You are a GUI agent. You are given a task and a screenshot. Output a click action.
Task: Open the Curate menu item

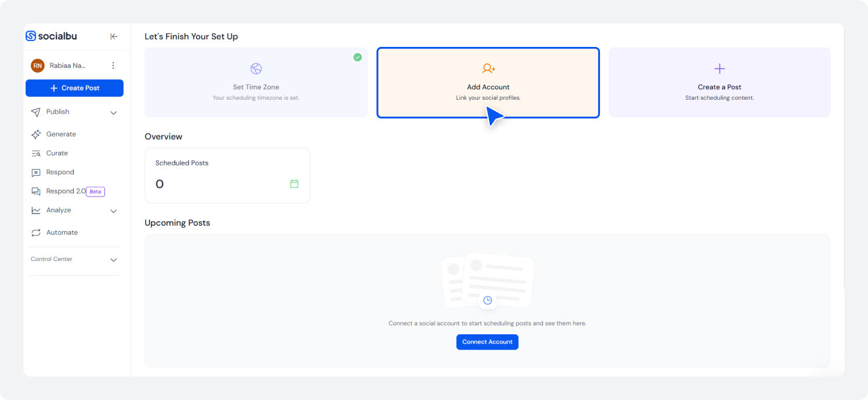[x=57, y=153]
